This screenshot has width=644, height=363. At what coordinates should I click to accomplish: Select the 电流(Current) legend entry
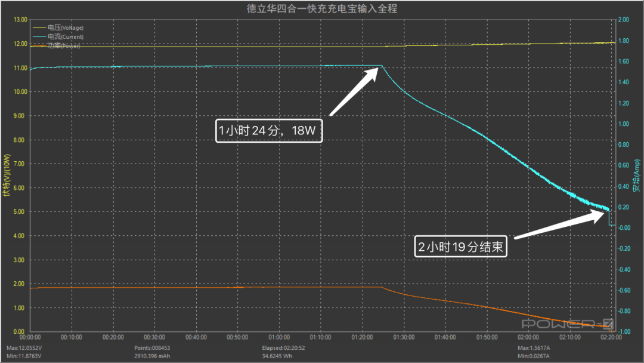[x=58, y=36]
